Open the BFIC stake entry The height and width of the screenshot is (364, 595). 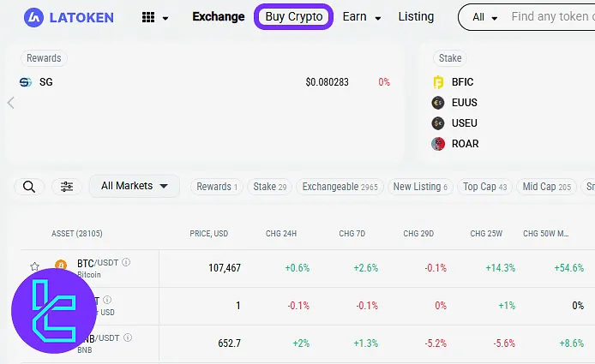click(462, 82)
